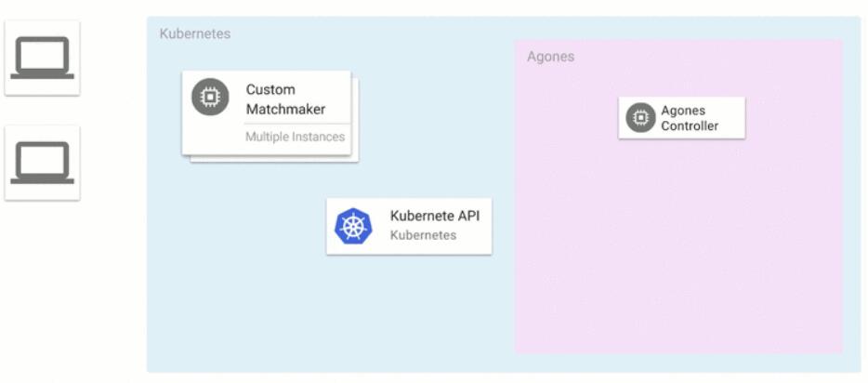Image resolution: width=868 pixels, height=383 pixels.
Task: Click the "Multiple Instances" caption
Action: click(x=295, y=138)
